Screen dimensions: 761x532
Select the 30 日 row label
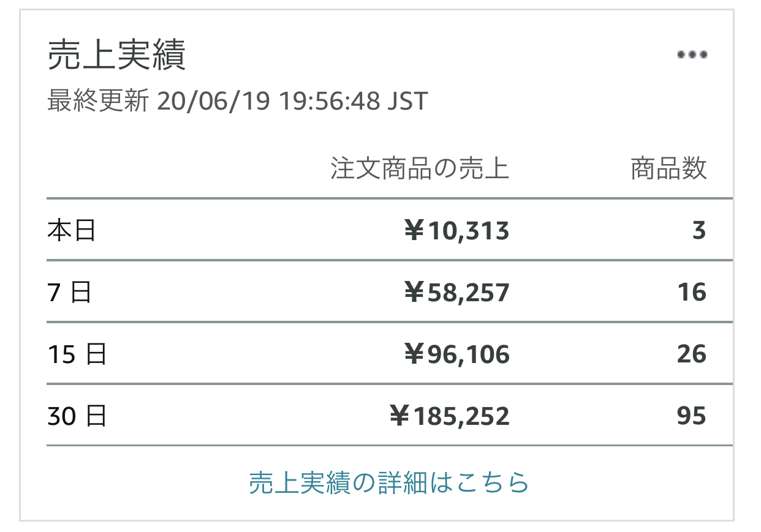tap(77, 417)
